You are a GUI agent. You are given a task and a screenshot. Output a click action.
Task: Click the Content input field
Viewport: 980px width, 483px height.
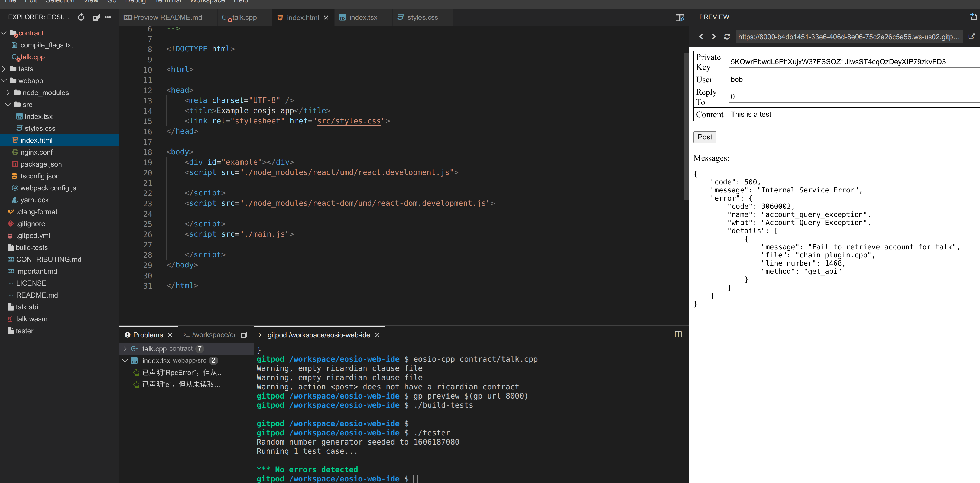pyautogui.click(x=854, y=115)
